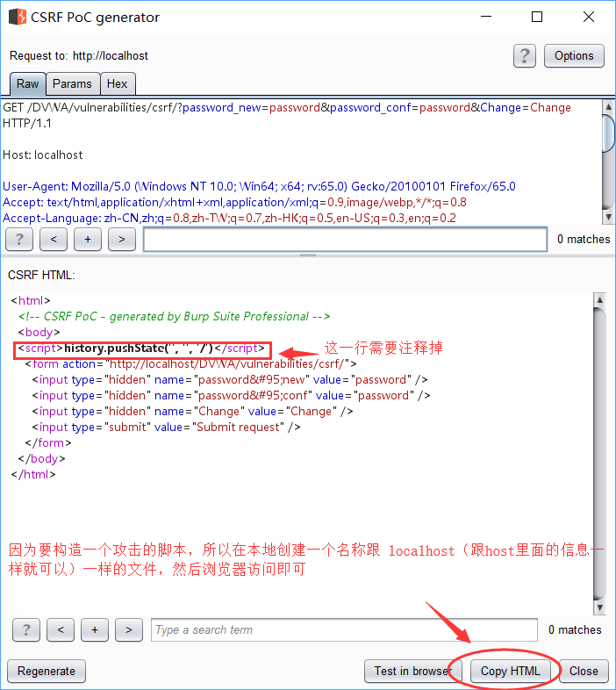Focus the 'Type a search term' field

point(344,630)
